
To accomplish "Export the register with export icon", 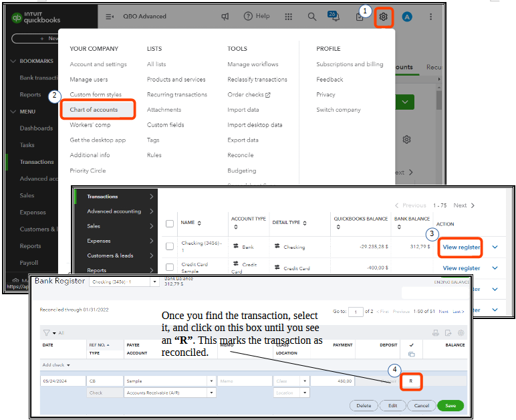I will tap(448, 333).
